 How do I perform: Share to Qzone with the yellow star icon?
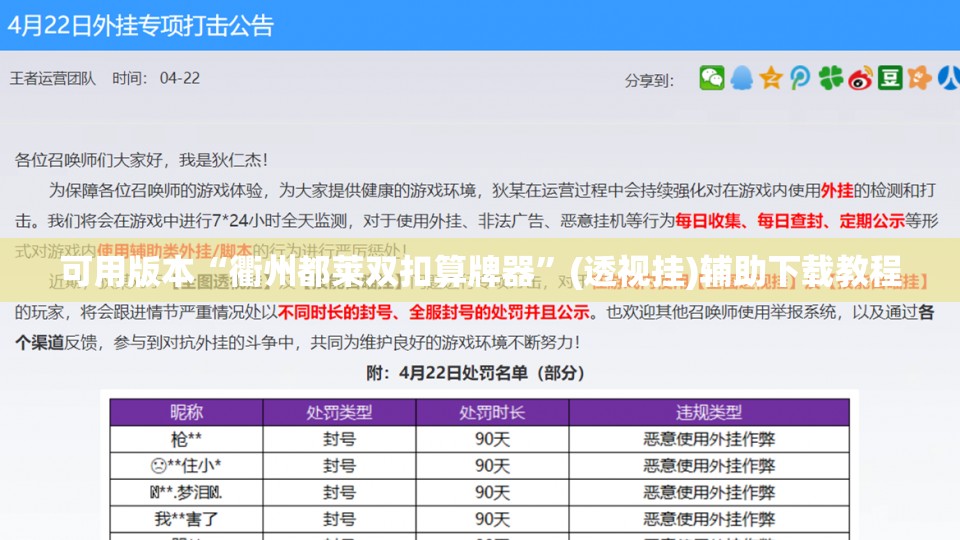click(x=771, y=78)
